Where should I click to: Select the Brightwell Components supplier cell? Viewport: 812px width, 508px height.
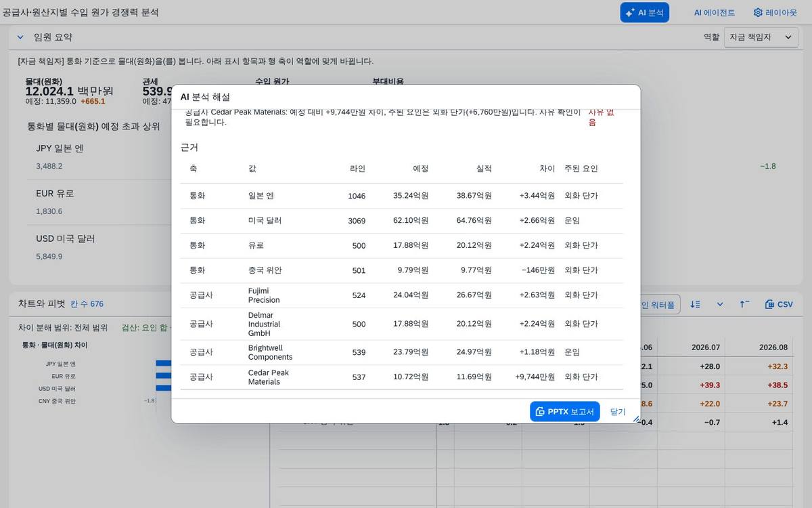(270, 352)
